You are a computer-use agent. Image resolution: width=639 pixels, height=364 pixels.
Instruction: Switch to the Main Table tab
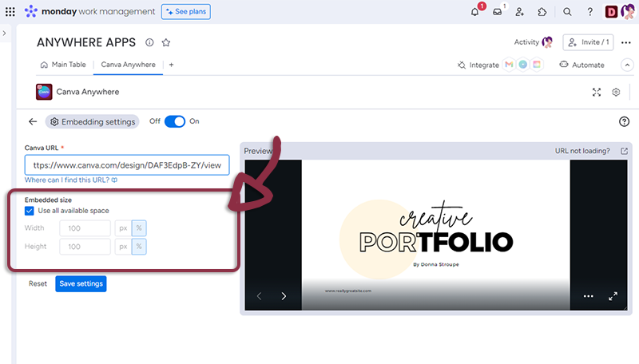coord(64,65)
